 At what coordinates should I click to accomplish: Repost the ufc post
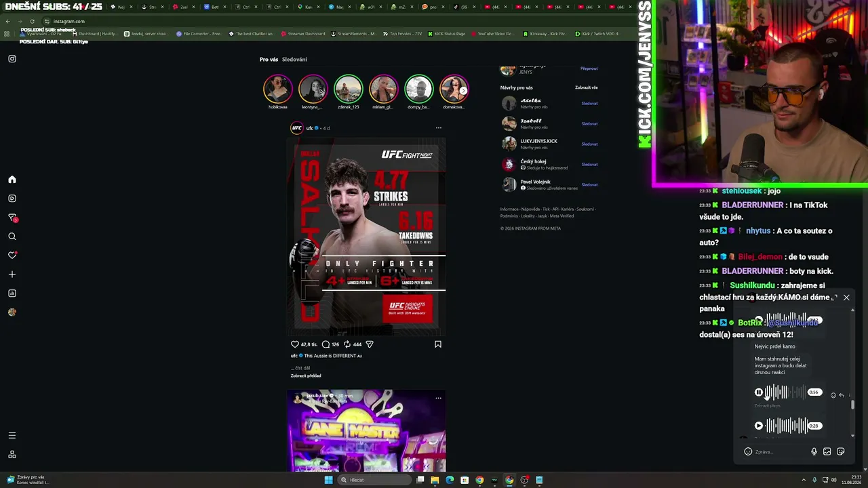(347, 344)
